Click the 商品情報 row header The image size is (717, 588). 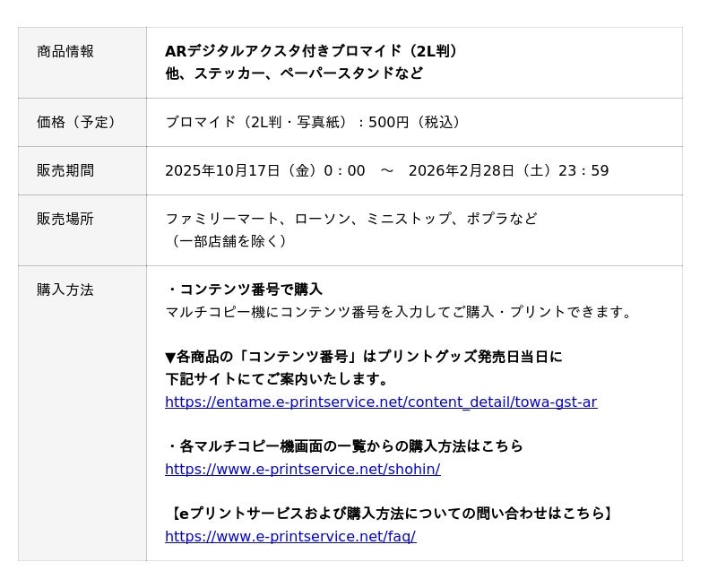click(x=65, y=51)
